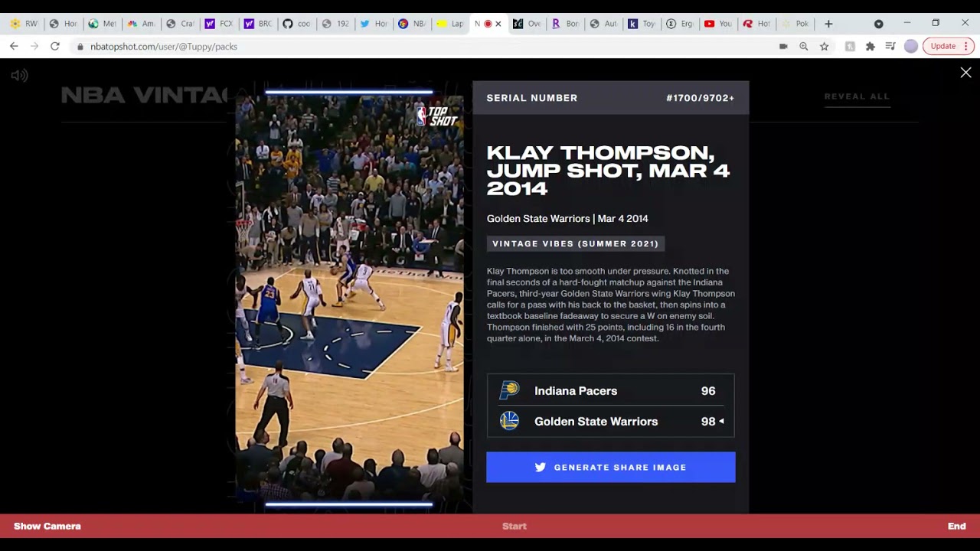Switch to the 'Pok' tab
The image size is (980, 551).
[795, 24]
